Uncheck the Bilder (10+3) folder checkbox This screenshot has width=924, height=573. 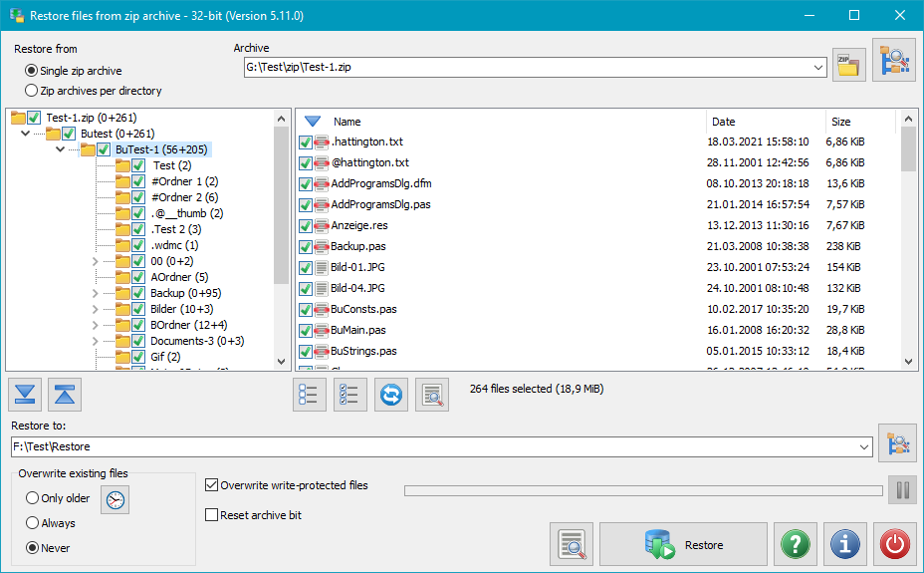pos(138,309)
